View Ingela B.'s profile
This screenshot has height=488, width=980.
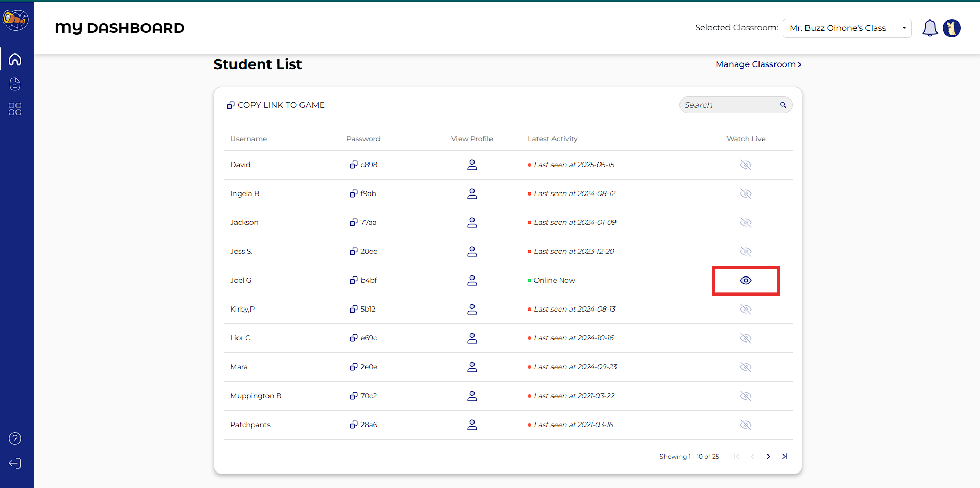tap(472, 193)
